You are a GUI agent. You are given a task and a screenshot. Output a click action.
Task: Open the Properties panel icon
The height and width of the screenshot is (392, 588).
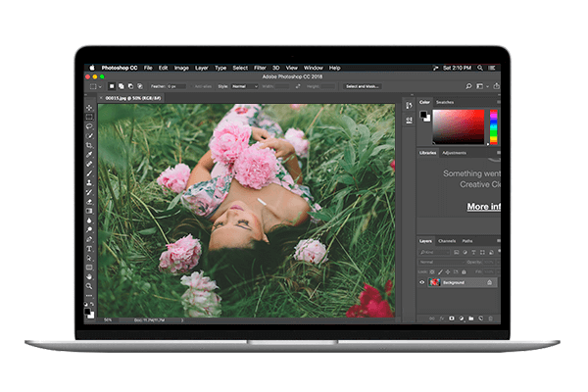(409, 120)
